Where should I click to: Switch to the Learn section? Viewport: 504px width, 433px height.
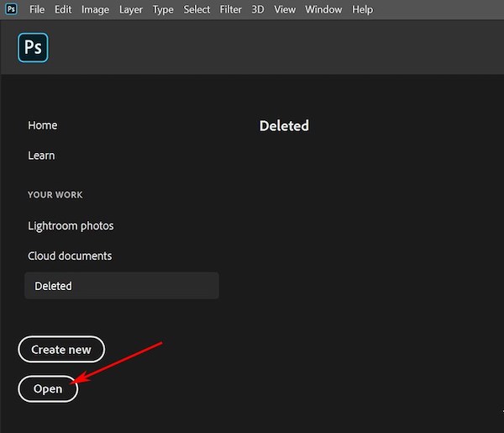[x=41, y=156]
